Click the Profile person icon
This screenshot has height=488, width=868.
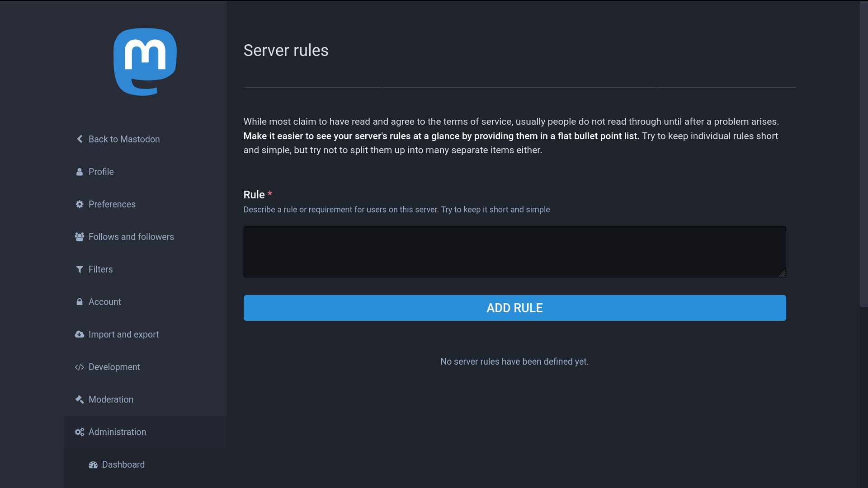80,172
